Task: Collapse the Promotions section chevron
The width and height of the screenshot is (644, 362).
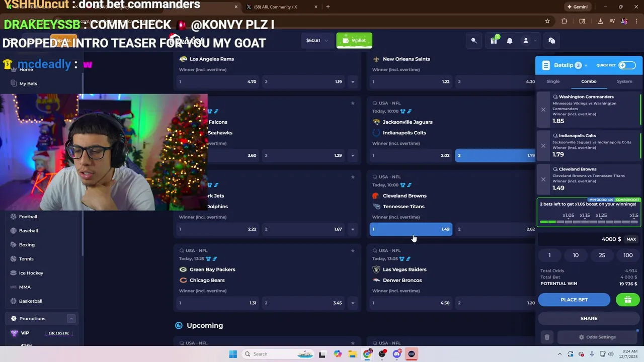Action: point(71,319)
